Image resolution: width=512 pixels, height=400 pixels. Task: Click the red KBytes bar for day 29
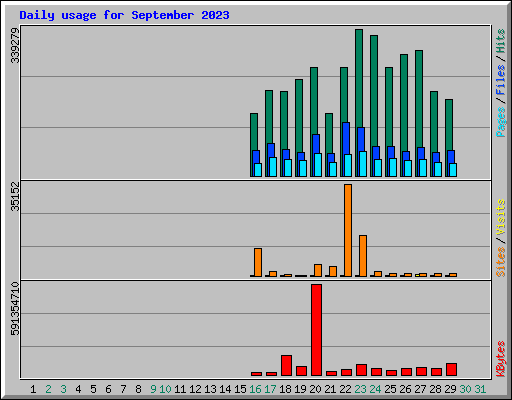(451, 369)
